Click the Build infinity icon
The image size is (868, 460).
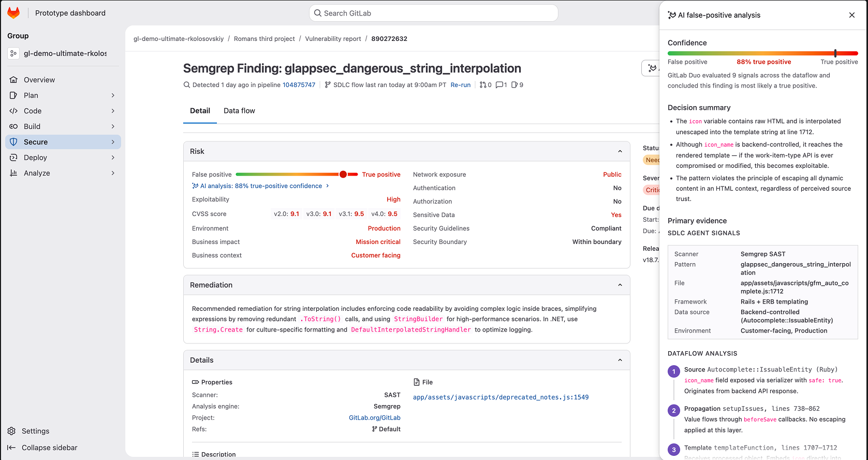(13, 126)
